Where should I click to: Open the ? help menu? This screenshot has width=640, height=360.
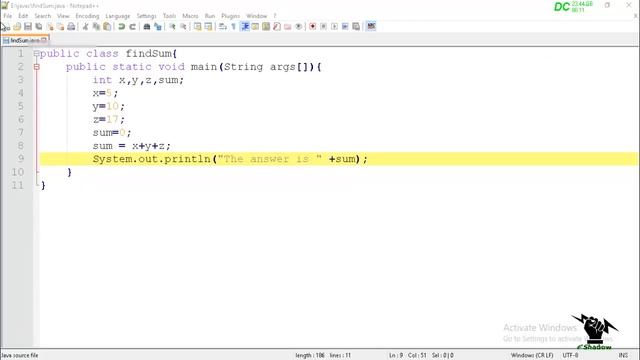coord(275,16)
